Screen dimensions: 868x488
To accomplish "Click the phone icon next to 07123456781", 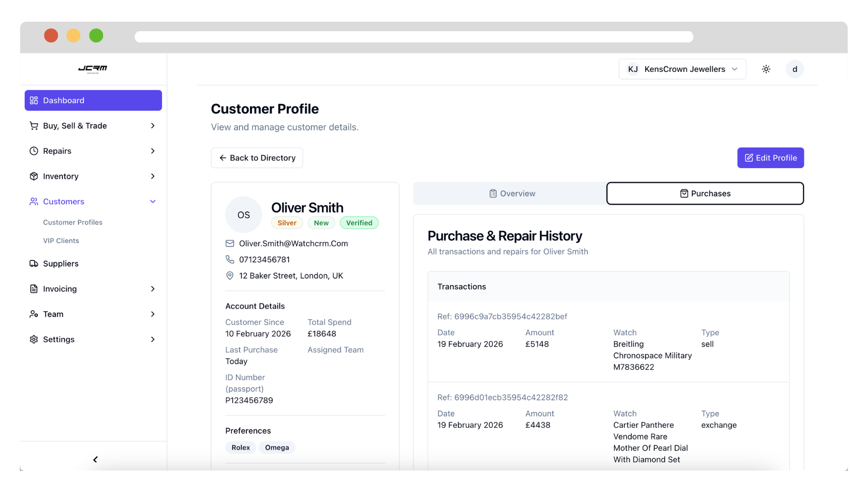I will [230, 259].
